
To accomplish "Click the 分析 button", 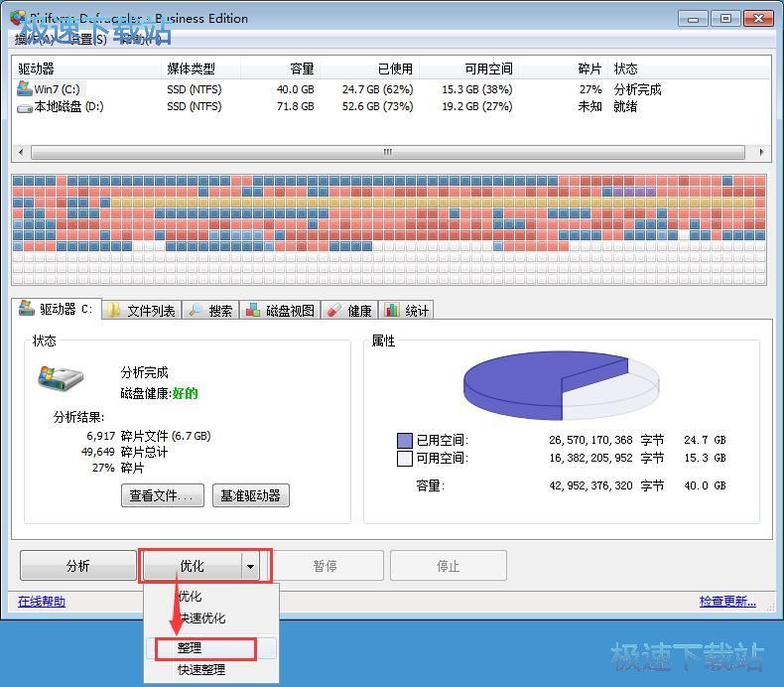I will 78,566.
